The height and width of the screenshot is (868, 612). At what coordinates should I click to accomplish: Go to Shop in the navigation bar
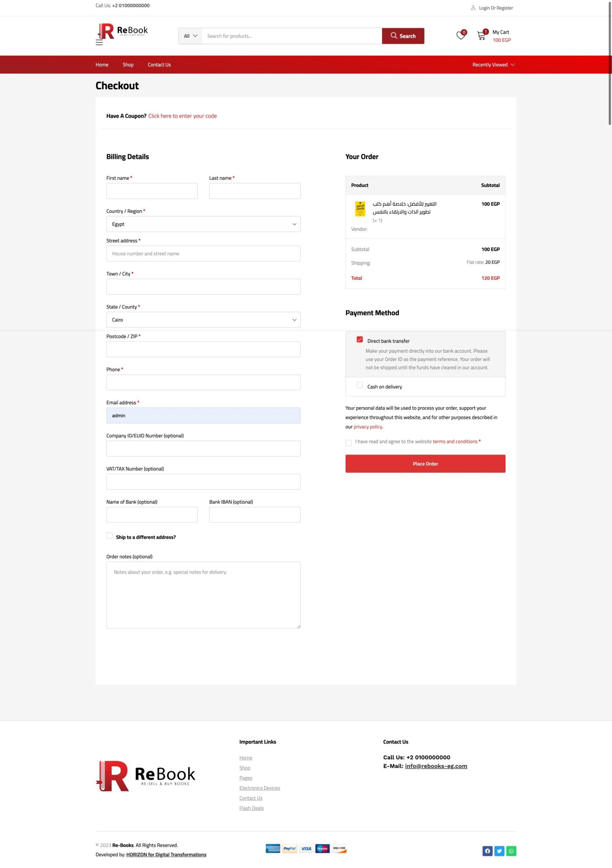click(128, 65)
